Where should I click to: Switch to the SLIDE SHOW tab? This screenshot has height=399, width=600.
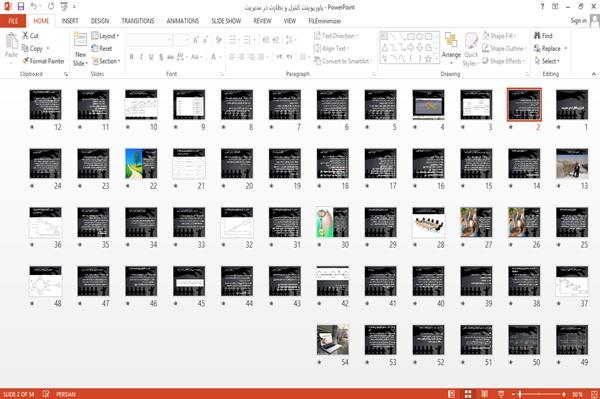pos(226,21)
